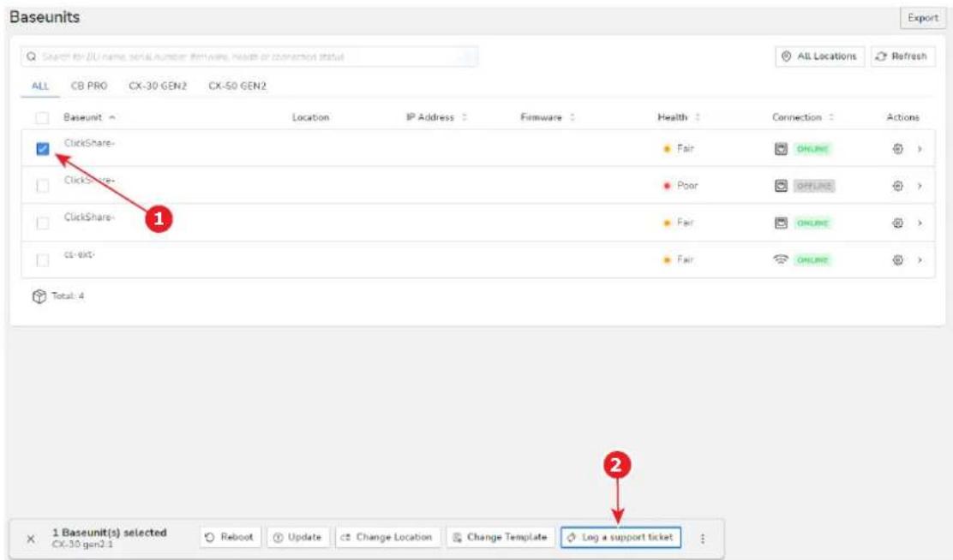Click the Poor health status
The width and height of the screenshot is (953, 560).
680,186
